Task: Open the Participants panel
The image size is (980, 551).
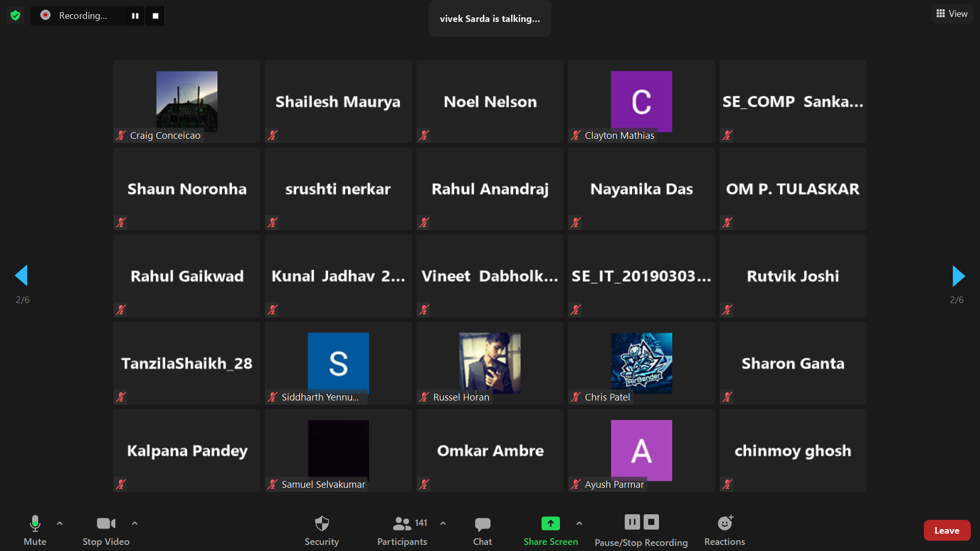Action: pos(402,531)
